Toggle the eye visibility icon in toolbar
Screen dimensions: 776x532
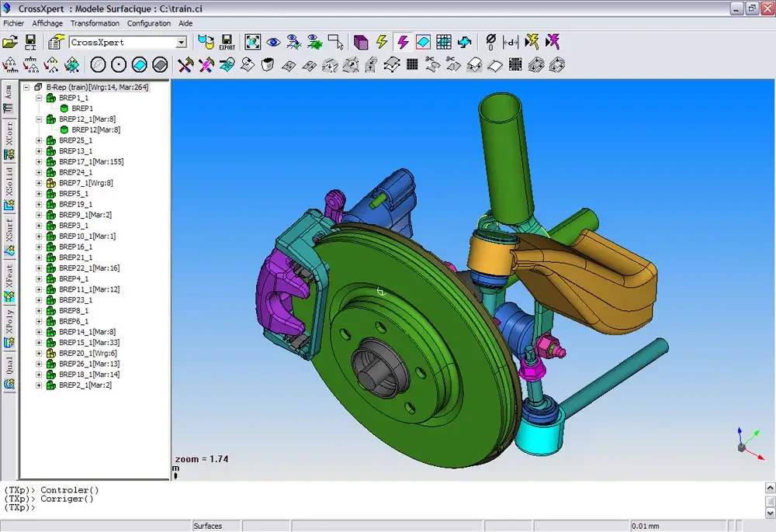(273, 42)
